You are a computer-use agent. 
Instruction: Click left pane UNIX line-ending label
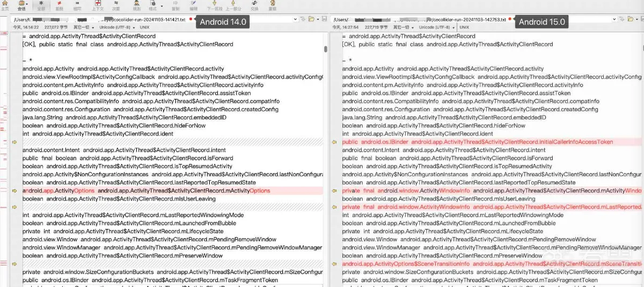click(144, 27)
